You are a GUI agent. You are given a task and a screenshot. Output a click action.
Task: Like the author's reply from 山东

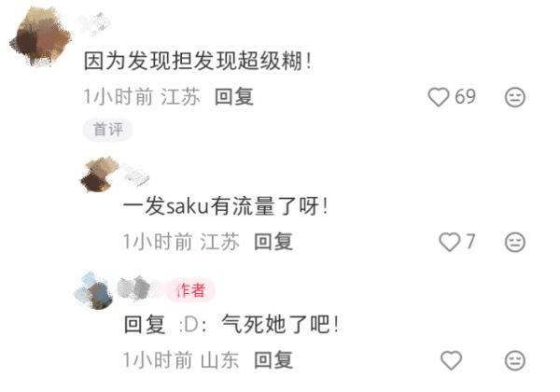point(452,360)
